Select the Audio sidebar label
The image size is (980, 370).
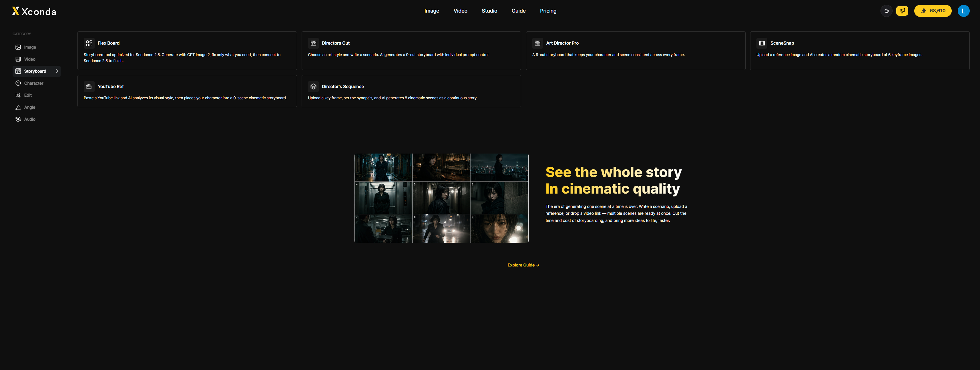pyautogui.click(x=30, y=119)
